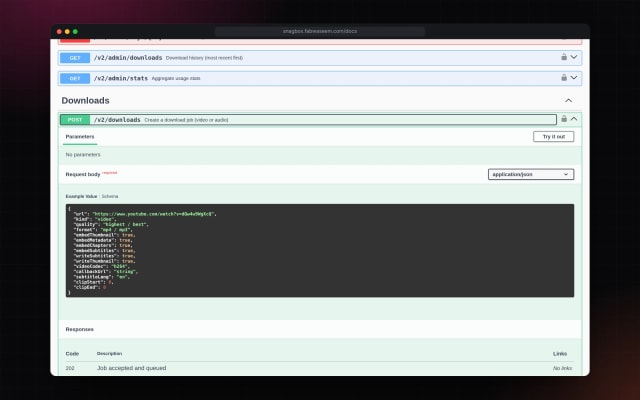Click the "No parameters" text
Viewport: 640px width, 400px height.
[83, 155]
